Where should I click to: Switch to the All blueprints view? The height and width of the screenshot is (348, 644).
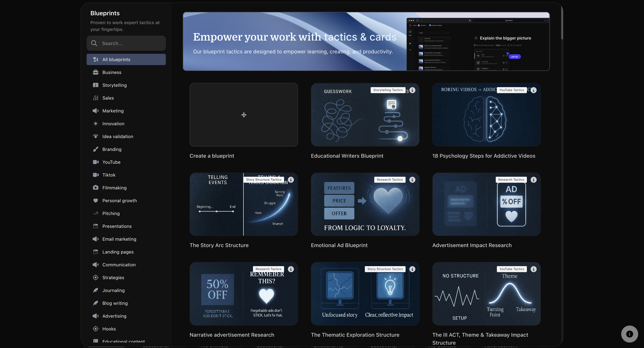pyautogui.click(x=116, y=59)
